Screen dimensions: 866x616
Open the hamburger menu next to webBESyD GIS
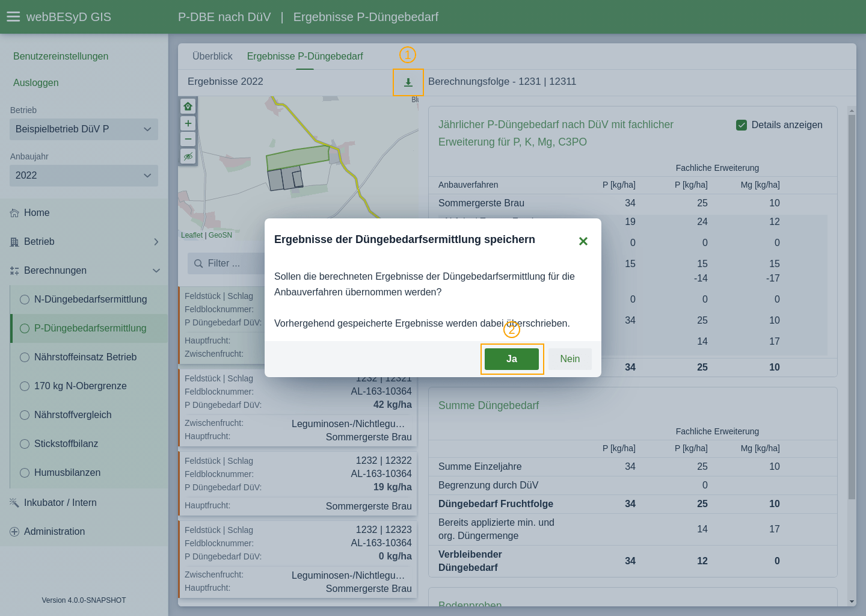tap(13, 17)
